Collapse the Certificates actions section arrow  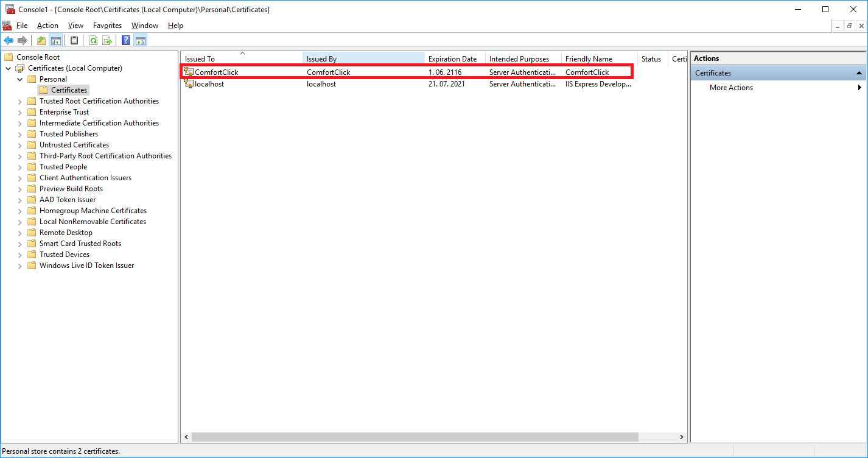[x=859, y=73]
